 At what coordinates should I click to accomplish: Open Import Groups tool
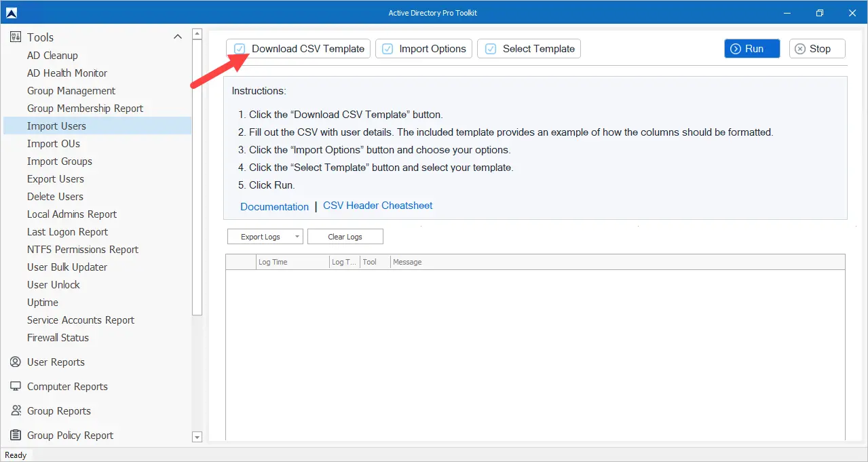click(x=60, y=161)
